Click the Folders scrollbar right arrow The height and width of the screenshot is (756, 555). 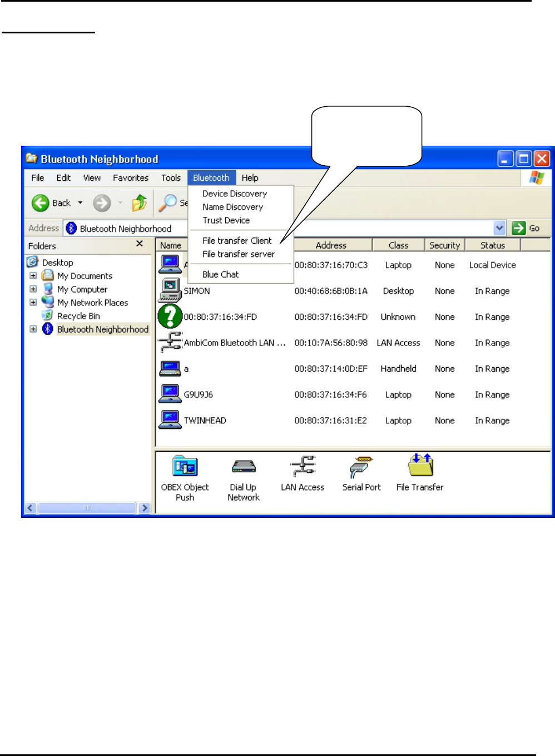[x=145, y=508]
